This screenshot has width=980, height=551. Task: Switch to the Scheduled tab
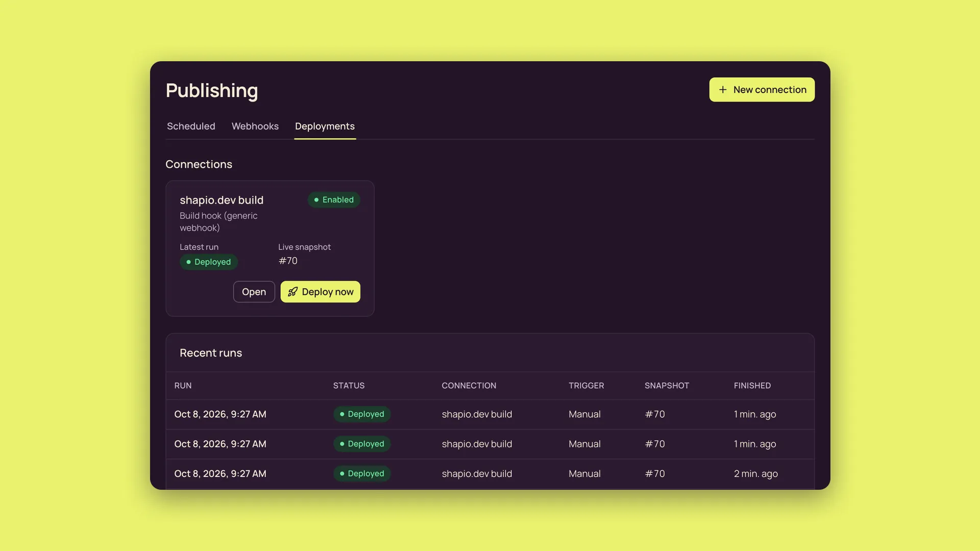point(191,126)
